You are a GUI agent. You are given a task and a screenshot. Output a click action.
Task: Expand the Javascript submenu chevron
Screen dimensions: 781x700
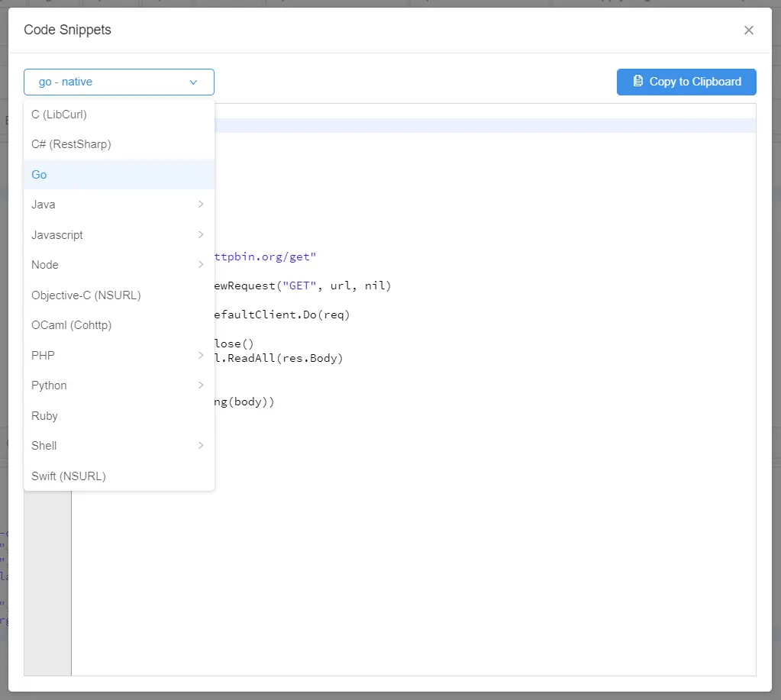coord(201,234)
